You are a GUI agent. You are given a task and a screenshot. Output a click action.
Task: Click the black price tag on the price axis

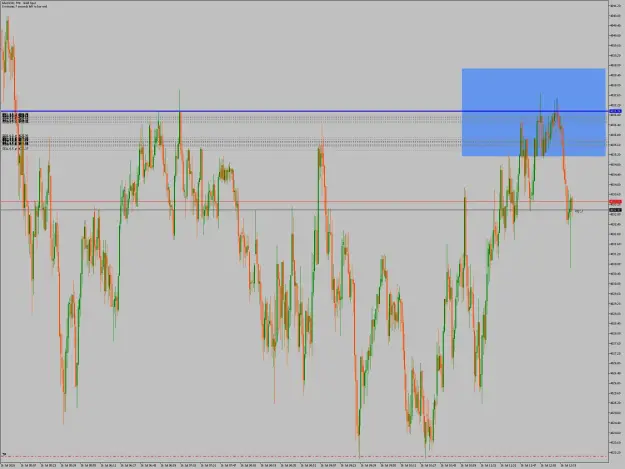click(x=615, y=210)
